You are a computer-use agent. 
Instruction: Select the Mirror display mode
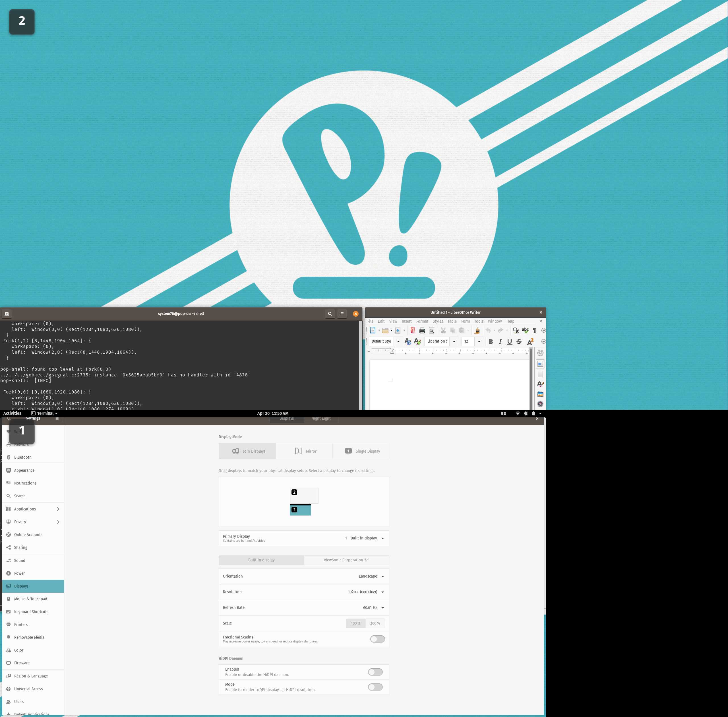click(x=304, y=451)
